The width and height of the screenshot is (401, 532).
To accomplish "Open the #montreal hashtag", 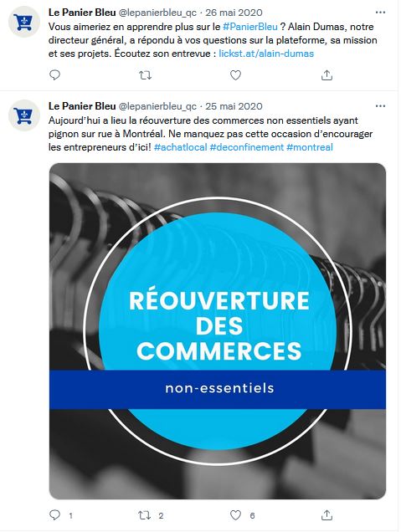I will click(x=310, y=147).
